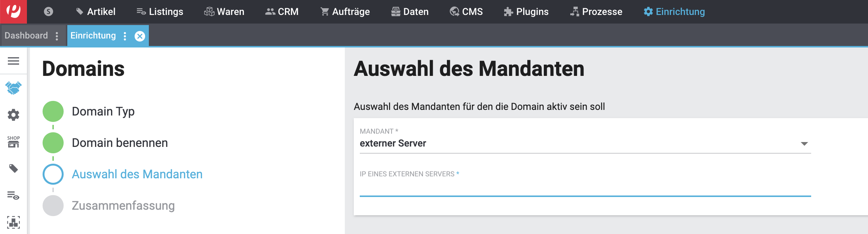Image resolution: width=868 pixels, height=234 pixels.
Task: Open the Mandant dropdown
Action: (x=585, y=144)
